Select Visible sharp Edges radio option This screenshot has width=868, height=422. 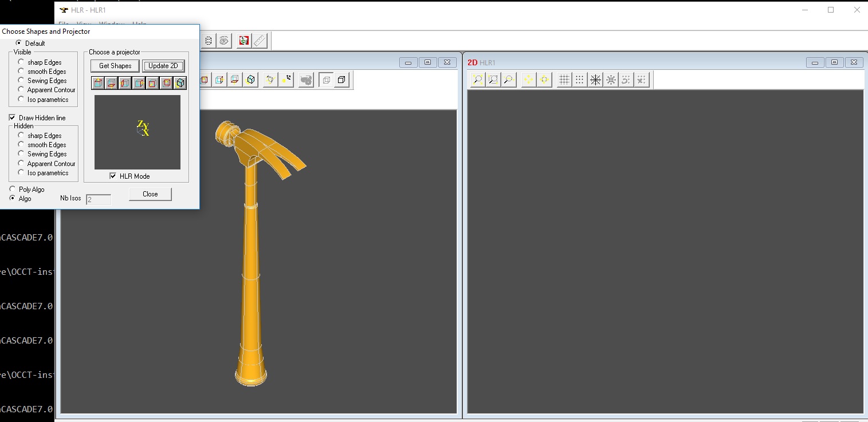pos(21,62)
